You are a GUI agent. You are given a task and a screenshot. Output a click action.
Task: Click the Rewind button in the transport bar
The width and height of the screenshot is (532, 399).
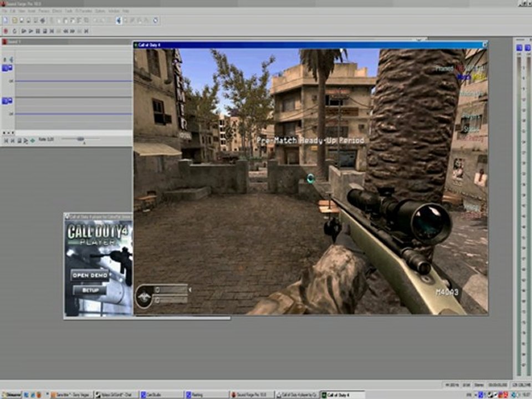click(x=66, y=31)
